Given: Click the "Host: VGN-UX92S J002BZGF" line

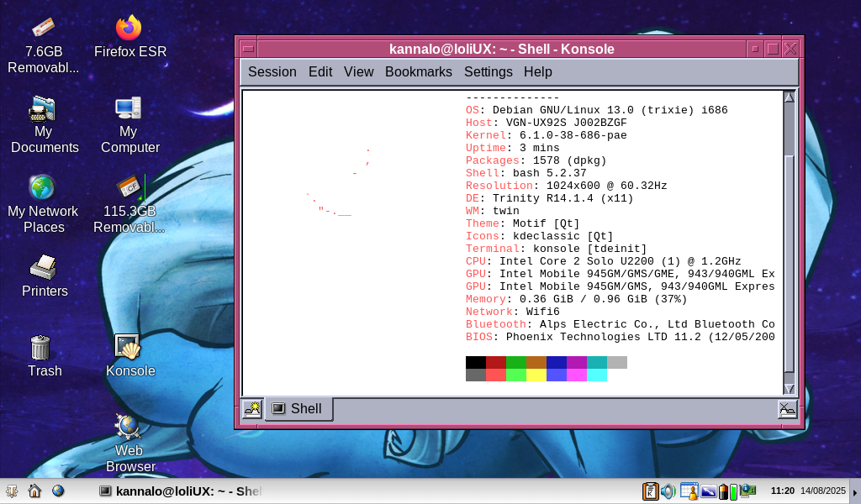Looking at the screenshot, I should 546,123.
